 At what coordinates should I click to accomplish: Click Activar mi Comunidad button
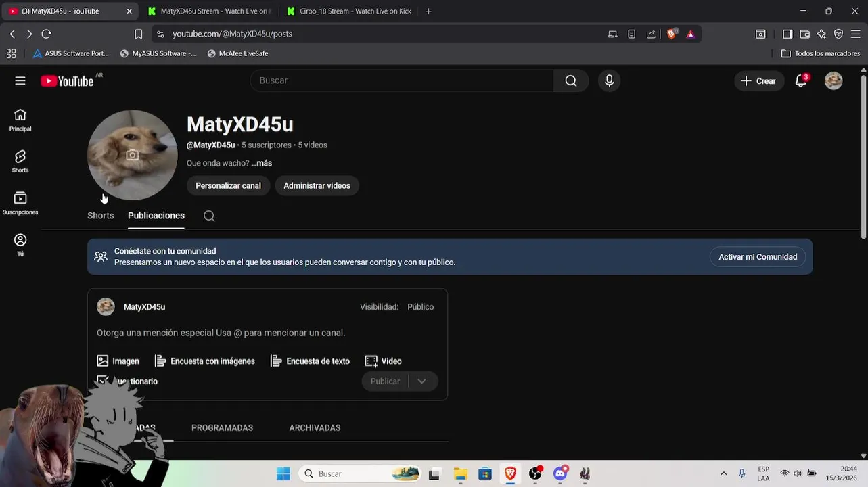(x=758, y=257)
